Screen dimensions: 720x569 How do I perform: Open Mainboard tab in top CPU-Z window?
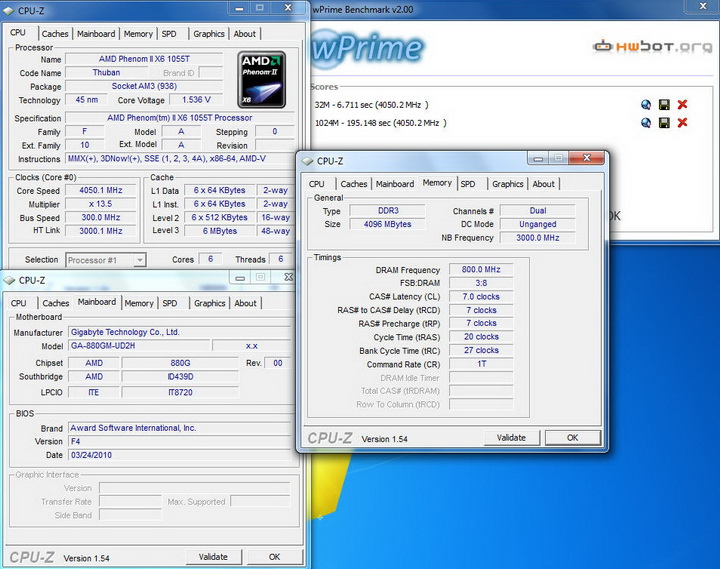(x=96, y=34)
